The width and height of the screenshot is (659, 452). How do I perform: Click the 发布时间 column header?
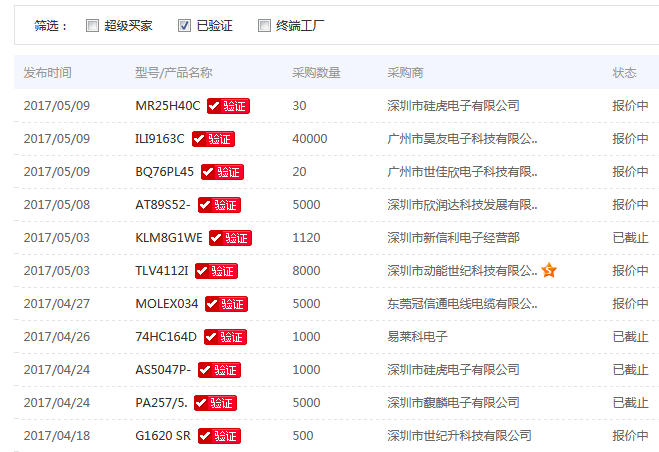[47, 73]
